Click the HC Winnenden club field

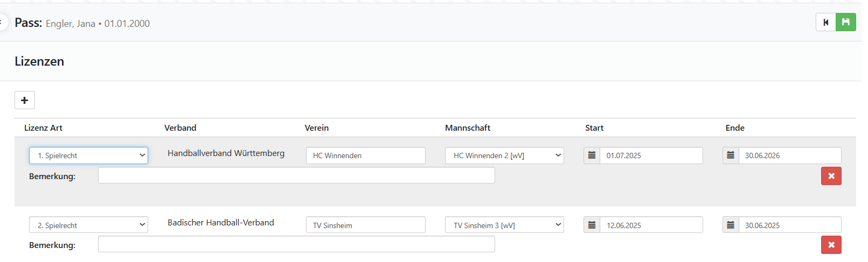coord(365,155)
